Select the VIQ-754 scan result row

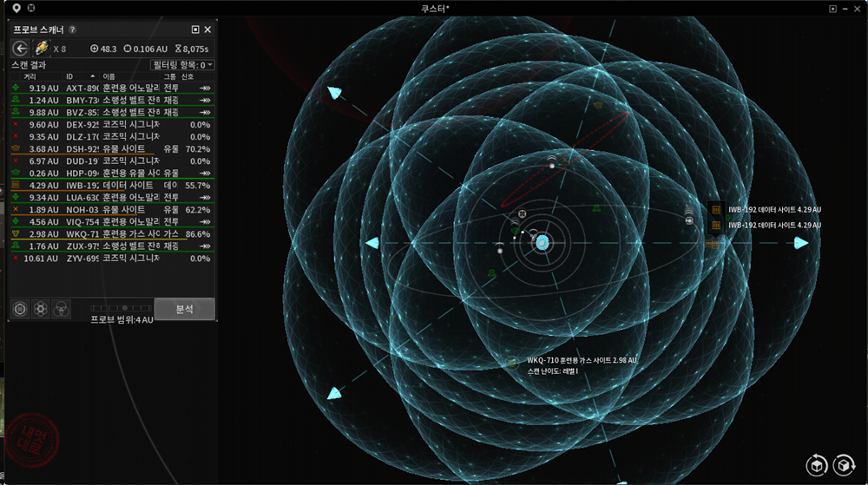(112, 222)
